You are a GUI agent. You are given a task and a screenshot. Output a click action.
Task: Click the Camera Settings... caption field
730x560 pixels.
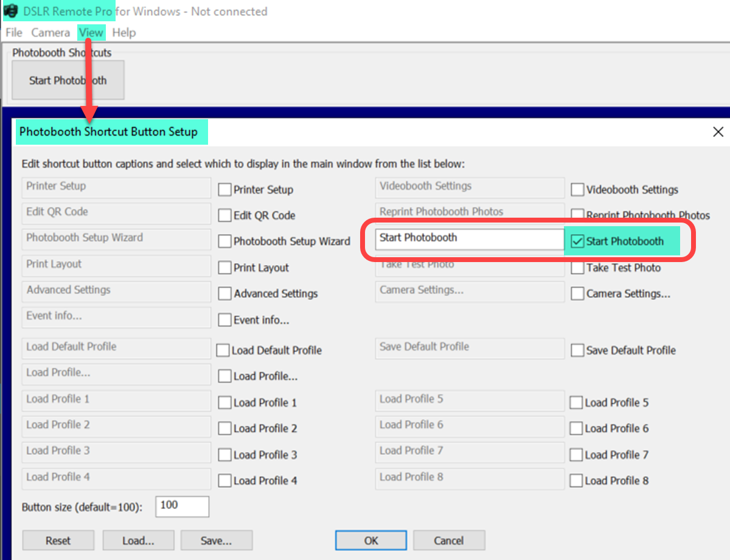click(x=470, y=291)
